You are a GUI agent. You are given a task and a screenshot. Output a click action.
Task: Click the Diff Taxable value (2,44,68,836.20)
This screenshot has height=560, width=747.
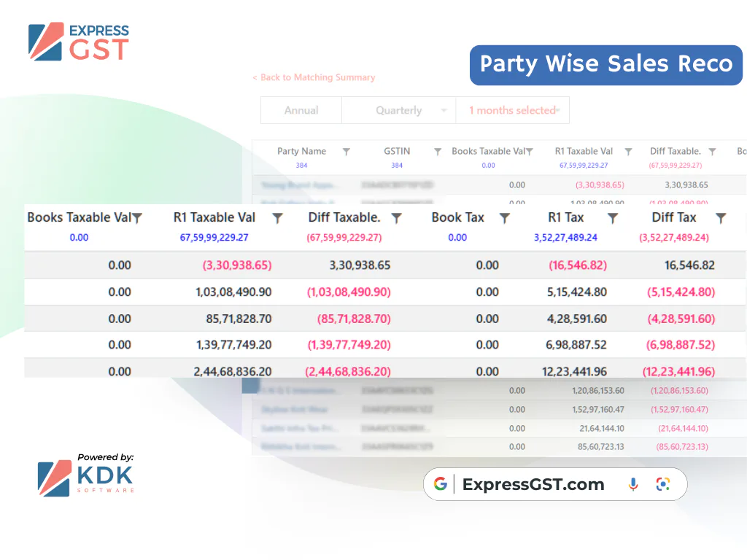coord(348,371)
